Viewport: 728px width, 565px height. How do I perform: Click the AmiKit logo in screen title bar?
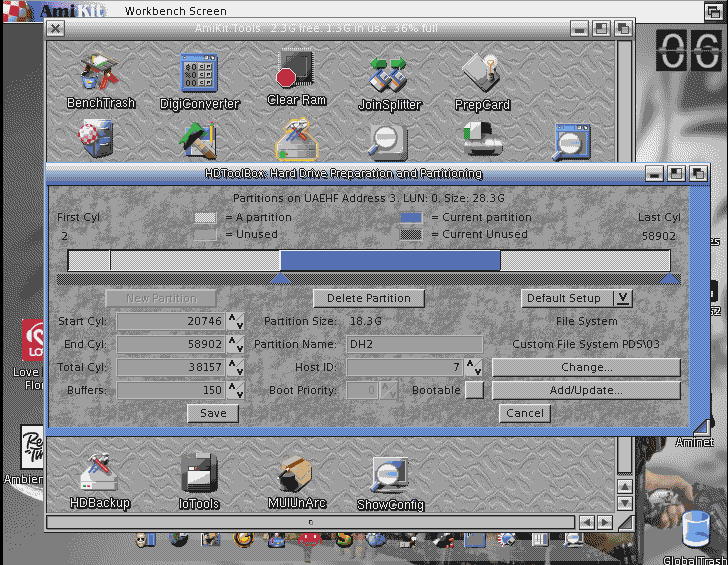55,10
